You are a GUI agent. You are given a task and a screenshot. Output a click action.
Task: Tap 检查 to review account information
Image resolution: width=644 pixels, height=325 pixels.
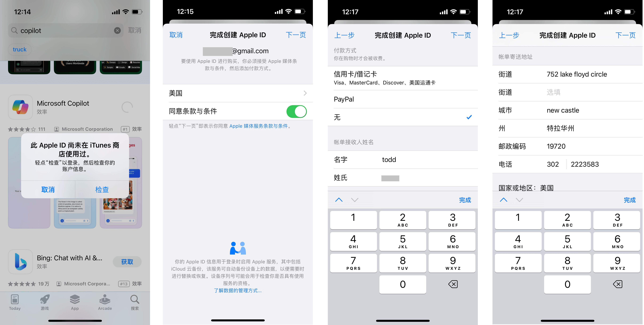pyautogui.click(x=103, y=189)
